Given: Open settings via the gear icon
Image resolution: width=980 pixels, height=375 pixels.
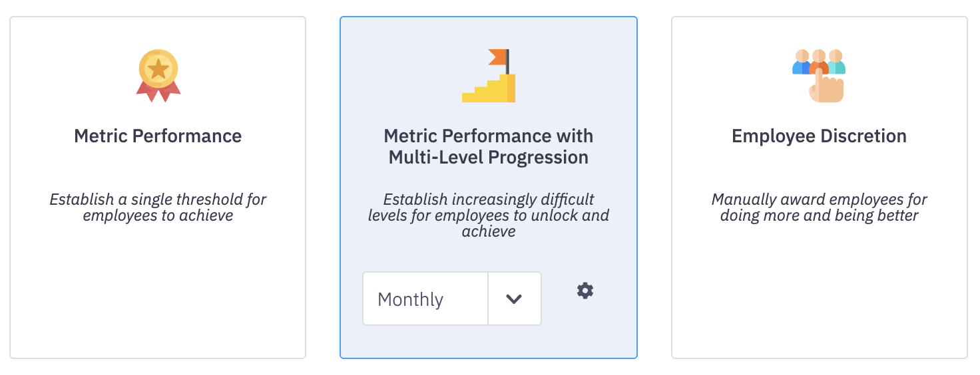Looking at the screenshot, I should coord(585,291).
